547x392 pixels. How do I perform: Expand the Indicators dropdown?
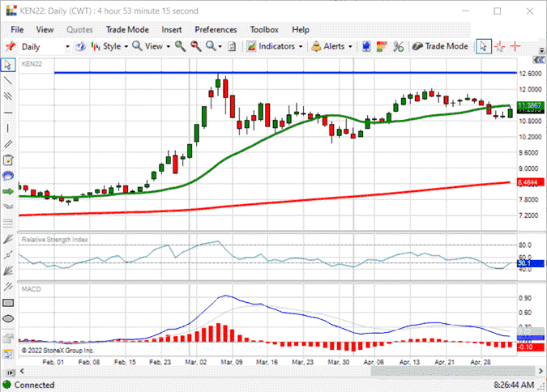(275, 46)
